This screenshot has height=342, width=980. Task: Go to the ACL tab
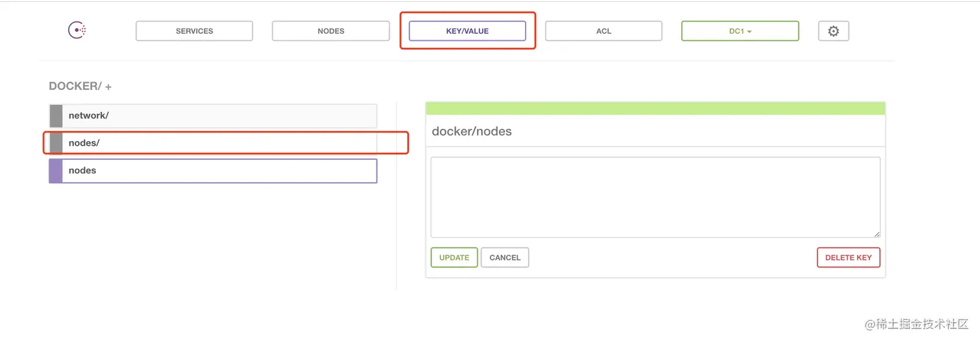(x=603, y=31)
